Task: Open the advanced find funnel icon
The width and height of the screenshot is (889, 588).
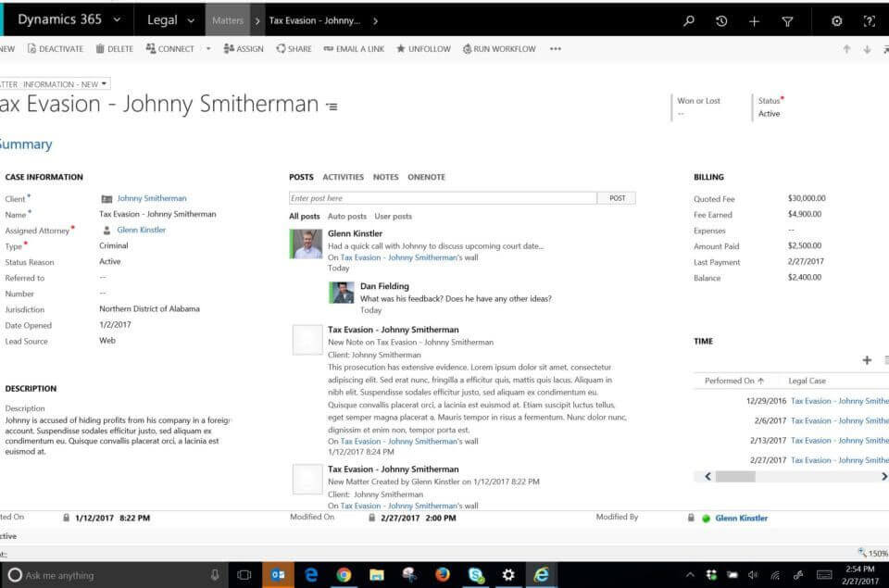Action: coord(787,20)
